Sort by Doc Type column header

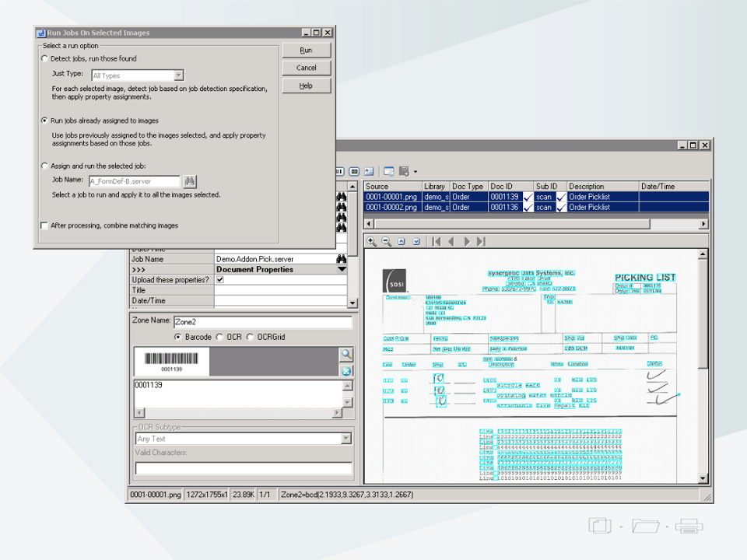pos(468,186)
